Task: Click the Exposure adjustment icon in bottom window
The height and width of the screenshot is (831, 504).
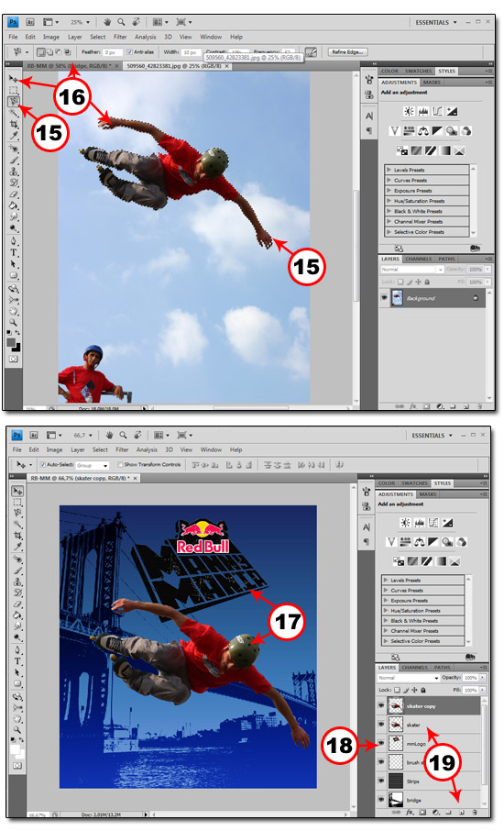Action: [x=447, y=523]
